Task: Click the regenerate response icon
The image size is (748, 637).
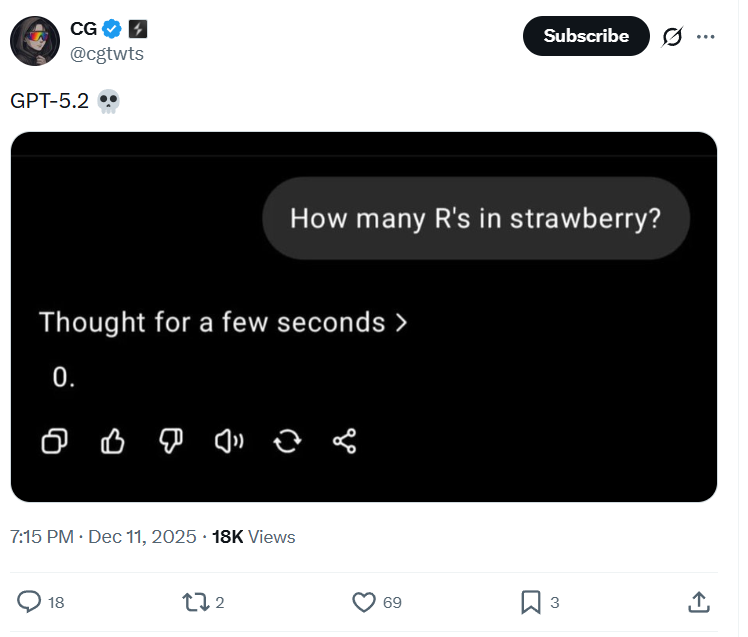Action: coord(287,441)
